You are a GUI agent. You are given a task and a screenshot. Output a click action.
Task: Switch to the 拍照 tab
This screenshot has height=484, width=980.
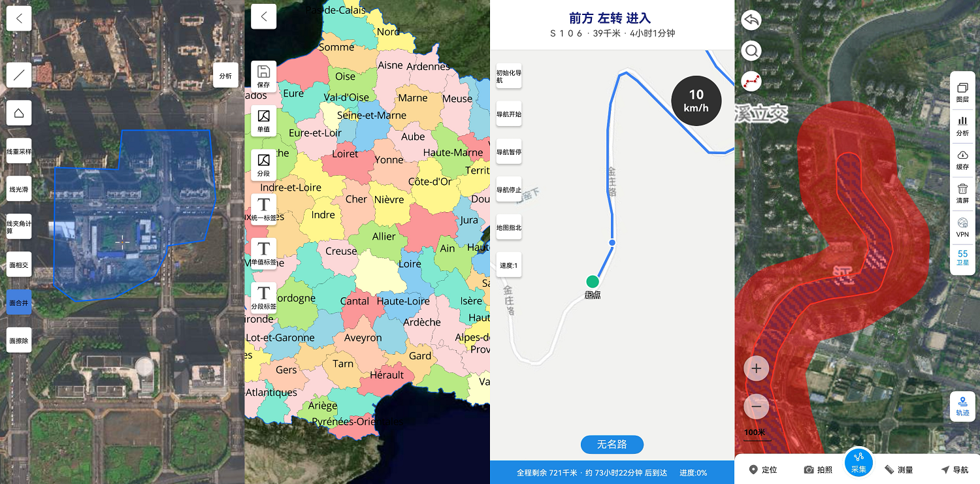click(818, 470)
